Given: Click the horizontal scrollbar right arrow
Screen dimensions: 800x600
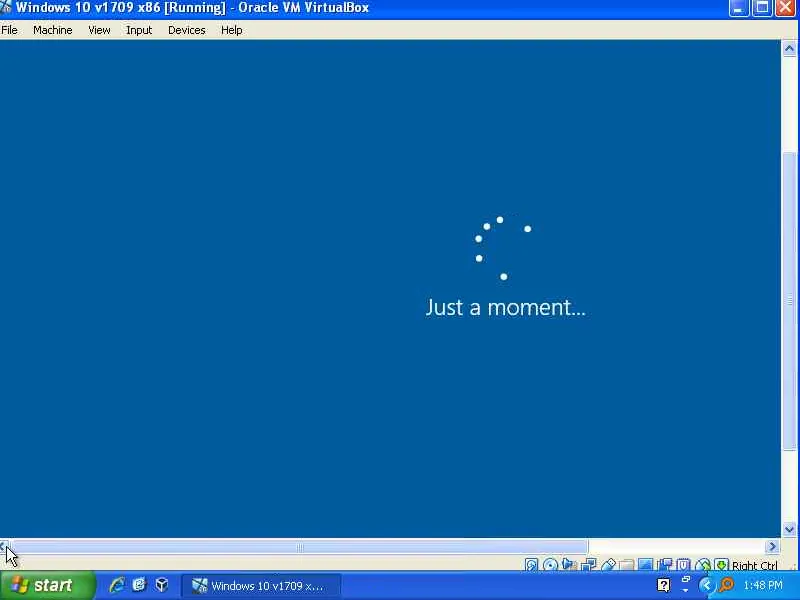Looking at the screenshot, I should coord(772,546).
